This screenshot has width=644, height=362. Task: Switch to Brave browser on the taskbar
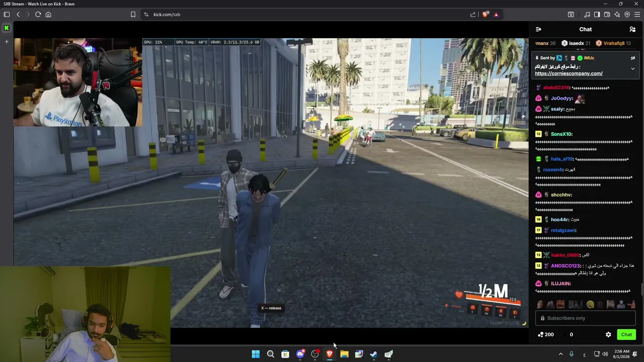[330, 354]
